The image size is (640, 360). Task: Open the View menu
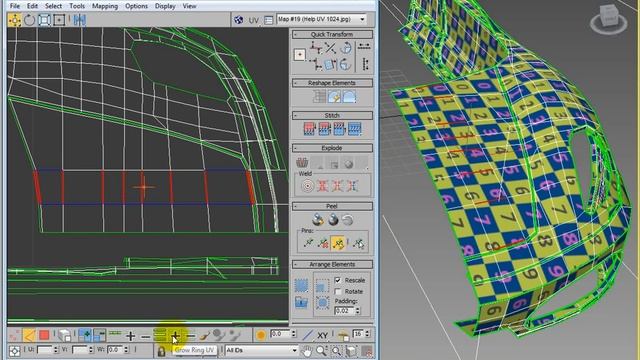pyautogui.click(x=189, y=6)
